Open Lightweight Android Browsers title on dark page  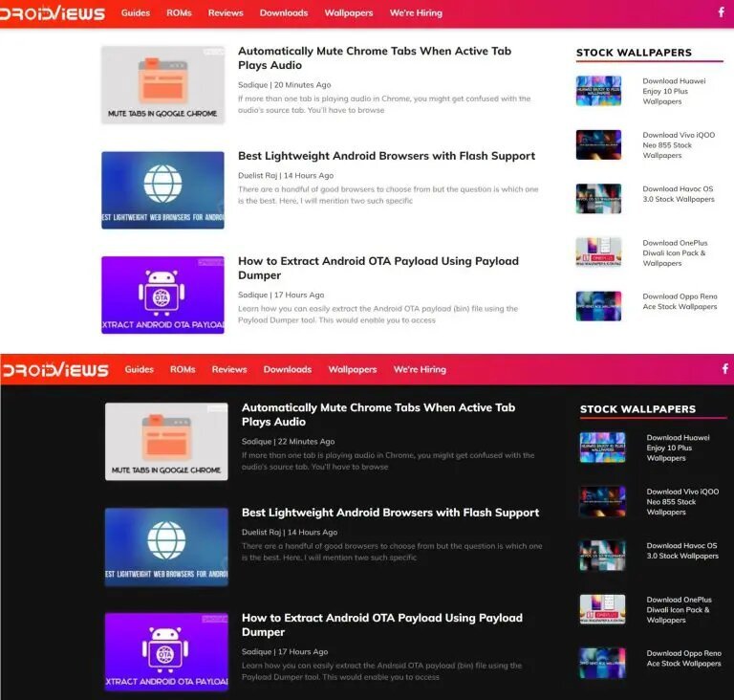pos(390,513)
